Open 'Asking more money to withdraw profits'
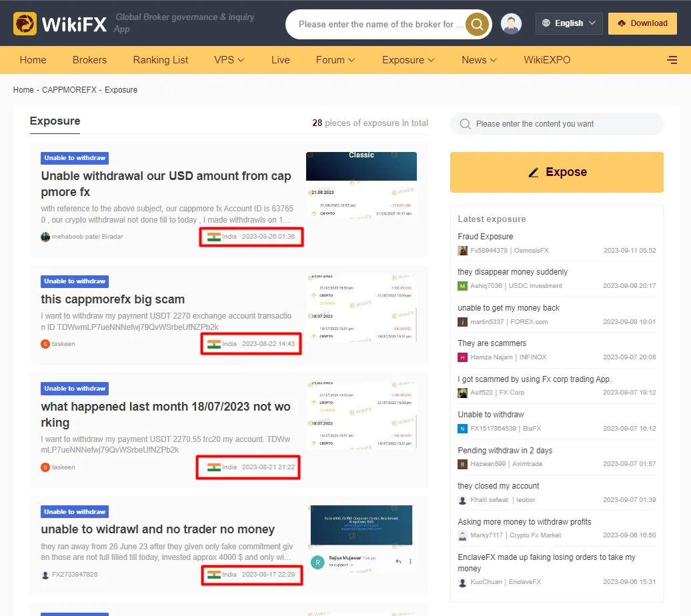This screenshot has width=691, height=616. [x=524, y=522]
